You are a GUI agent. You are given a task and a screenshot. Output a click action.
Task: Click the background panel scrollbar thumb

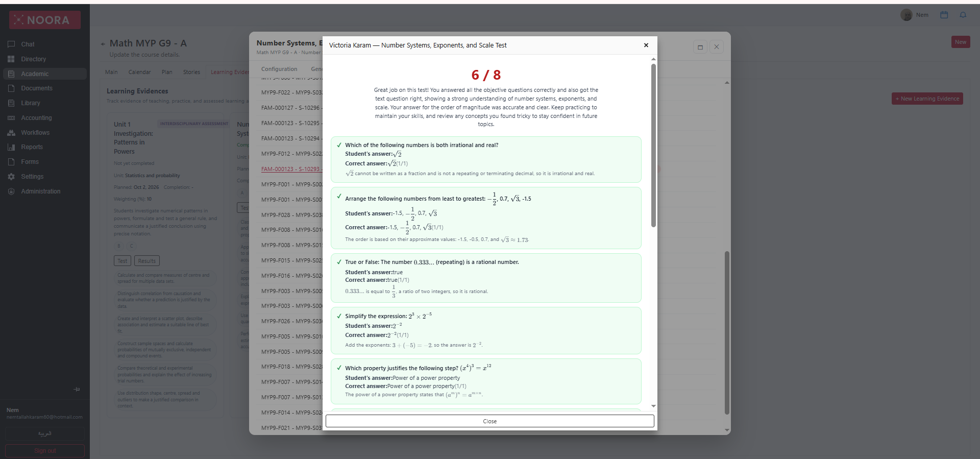click(x=727, y=333)
